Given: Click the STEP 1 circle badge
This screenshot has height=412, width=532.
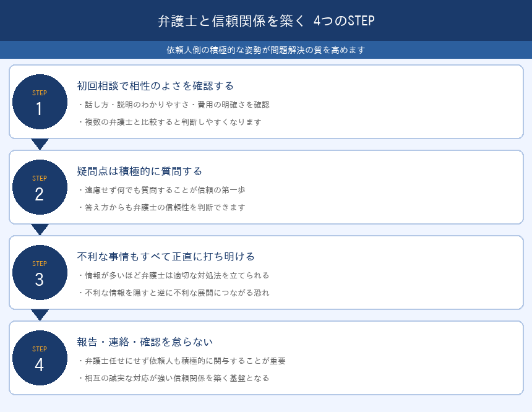Looking at the screenshot, I should pos(40,102).
